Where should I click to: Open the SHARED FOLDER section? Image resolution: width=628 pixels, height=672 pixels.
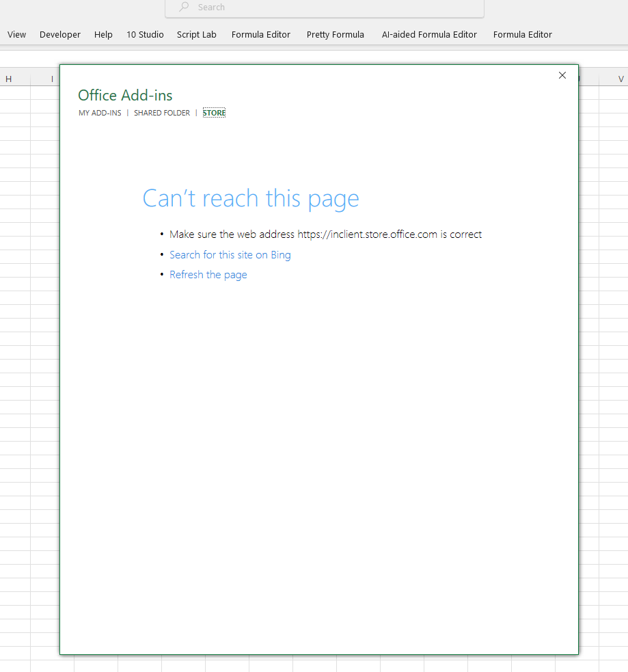[x=161, y=112]
